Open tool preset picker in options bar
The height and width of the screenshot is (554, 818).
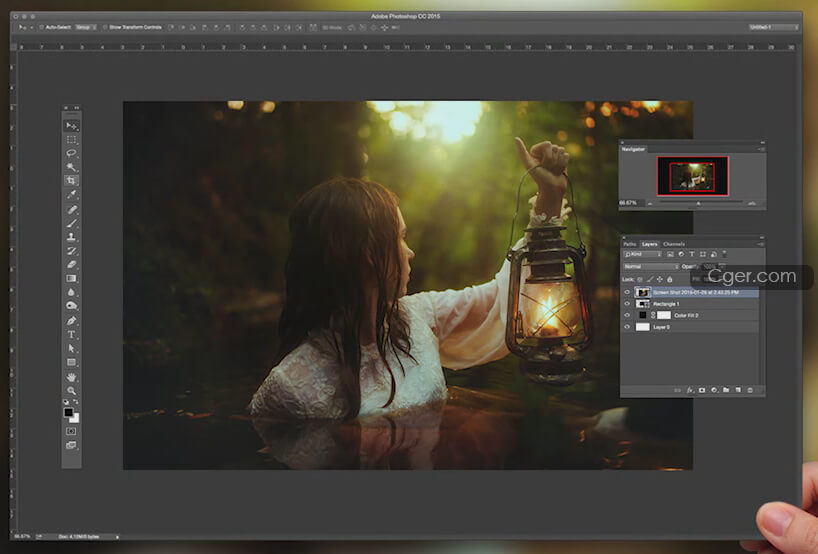click(24, 27)
